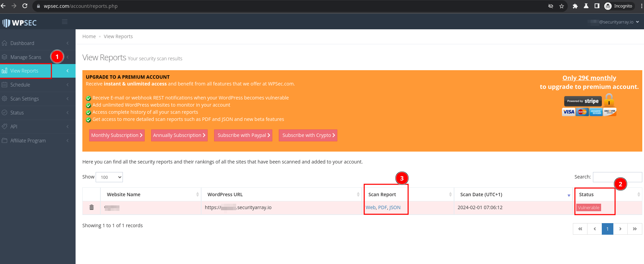644x264 pixels.
Task: Click the Scan Settings gear icon
Action: [x=4, y=98]
